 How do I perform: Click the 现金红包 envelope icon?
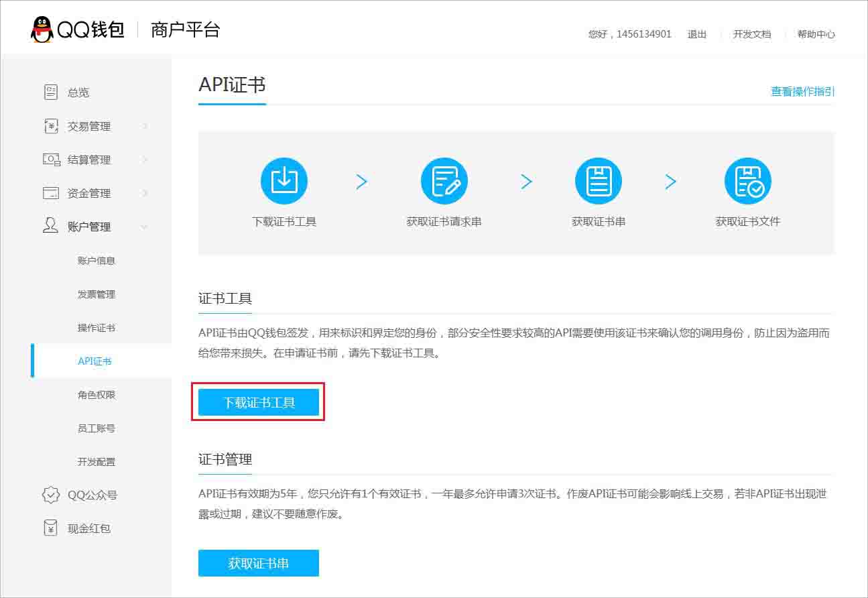[x=51, y=528]
